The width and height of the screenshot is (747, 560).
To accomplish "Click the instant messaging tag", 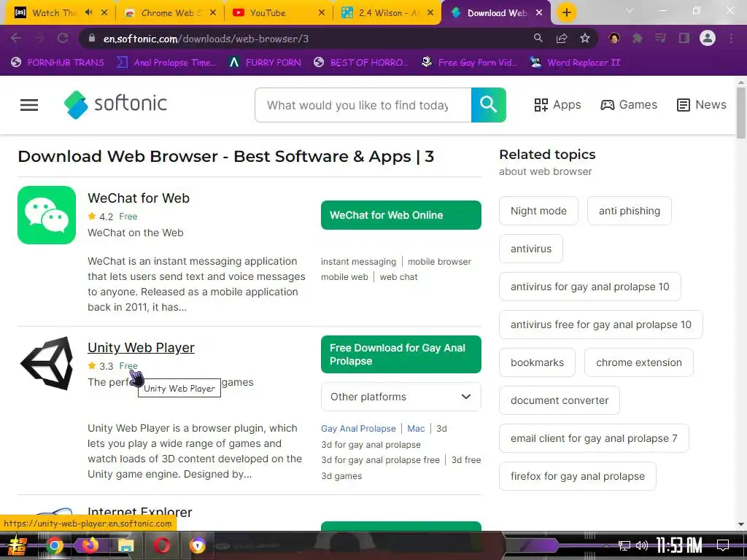I will pos(358,262).
